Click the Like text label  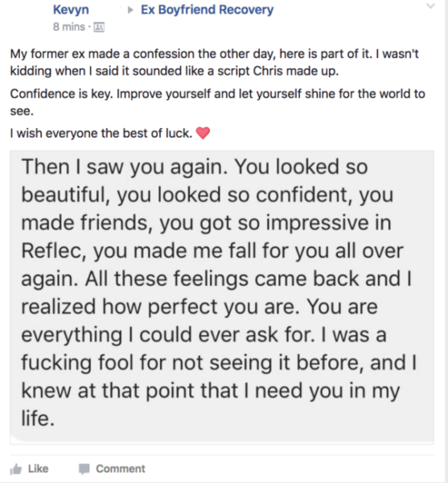[39, 469]
